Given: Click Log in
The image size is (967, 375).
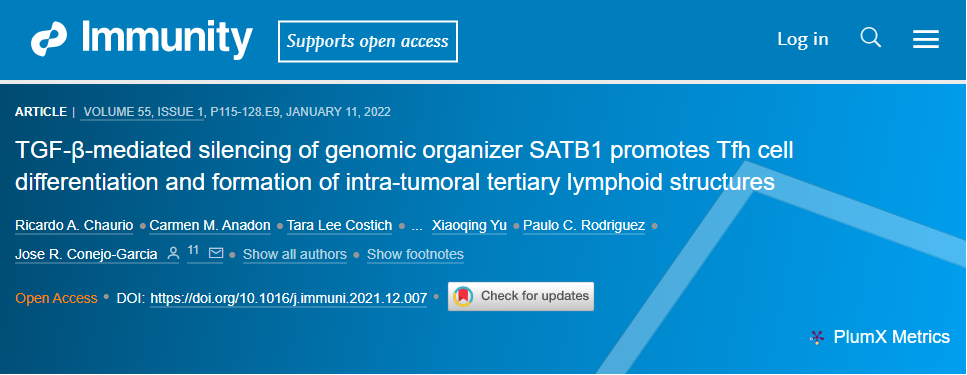Looking at the screenshot, I should [x=802, y=39].
